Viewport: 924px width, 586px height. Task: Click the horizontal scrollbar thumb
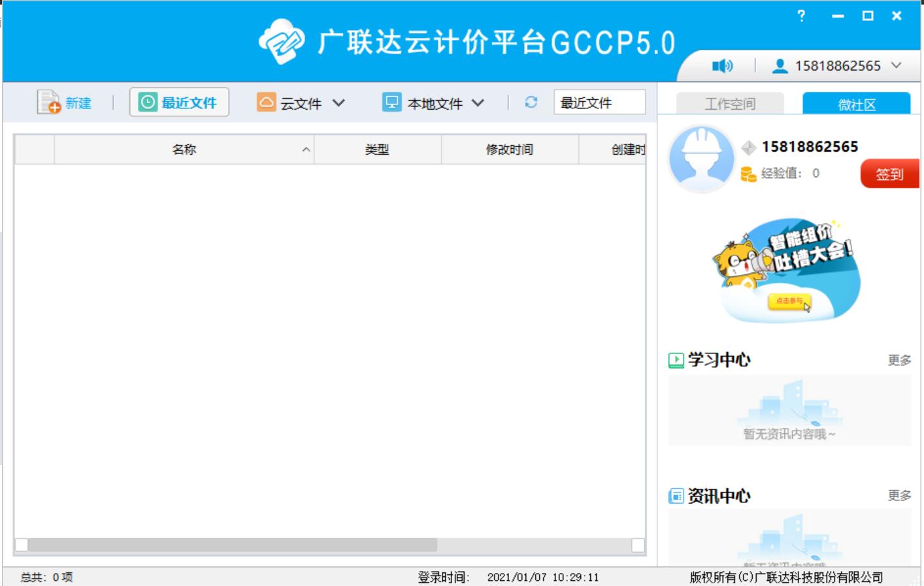(x=232, y=545)
